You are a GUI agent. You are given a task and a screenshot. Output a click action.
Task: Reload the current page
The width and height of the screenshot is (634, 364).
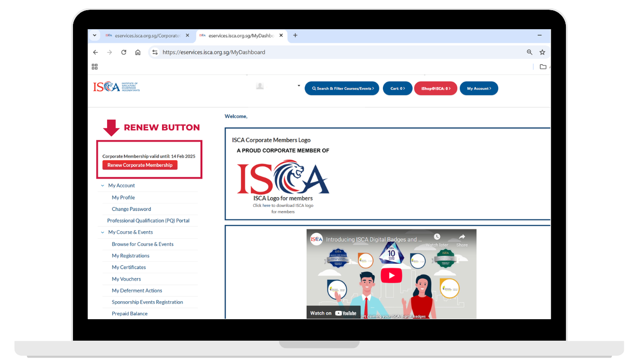tap(124, 52)
